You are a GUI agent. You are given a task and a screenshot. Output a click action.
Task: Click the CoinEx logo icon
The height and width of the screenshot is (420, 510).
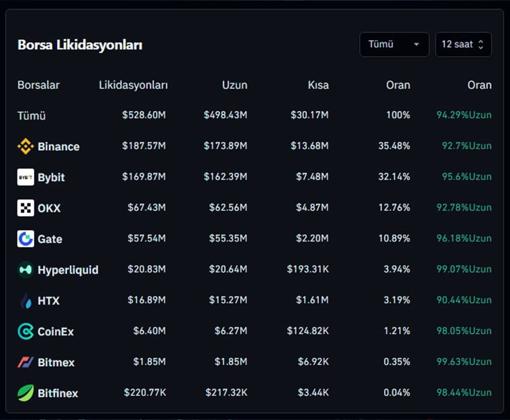25,331
